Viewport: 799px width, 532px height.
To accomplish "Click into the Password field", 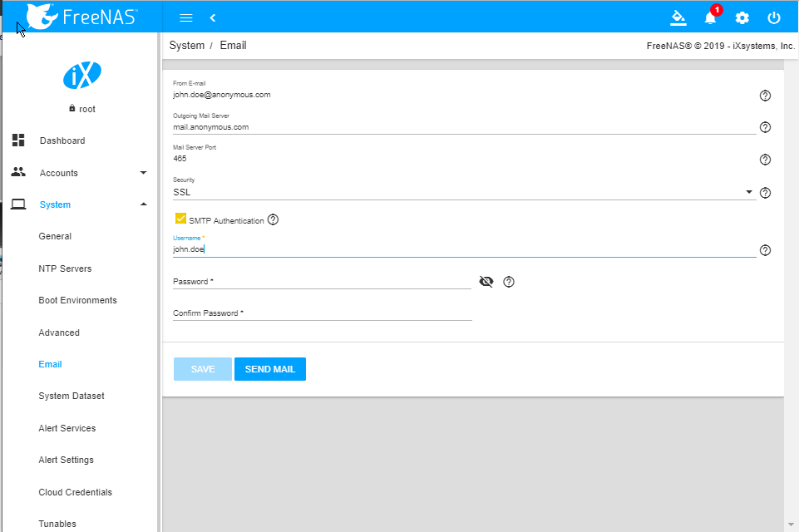I will (x=322, y=282).
